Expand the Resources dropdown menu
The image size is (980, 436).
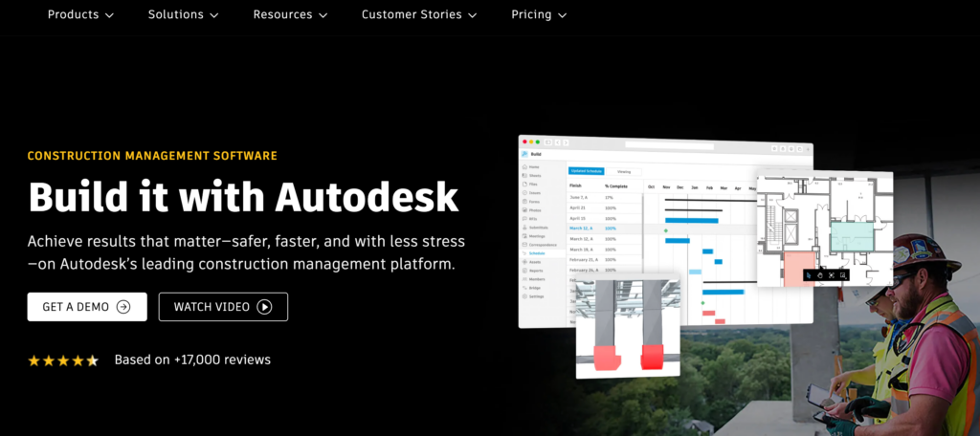pos(290,14)
